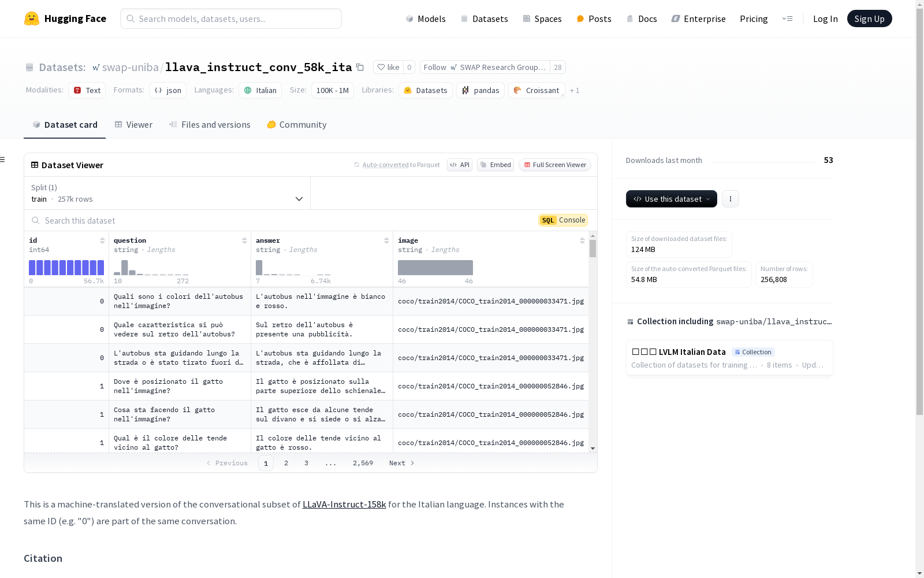The image size is (924, 578).
Task: Go to page 3 of the viewer
Action: point(306,463)
